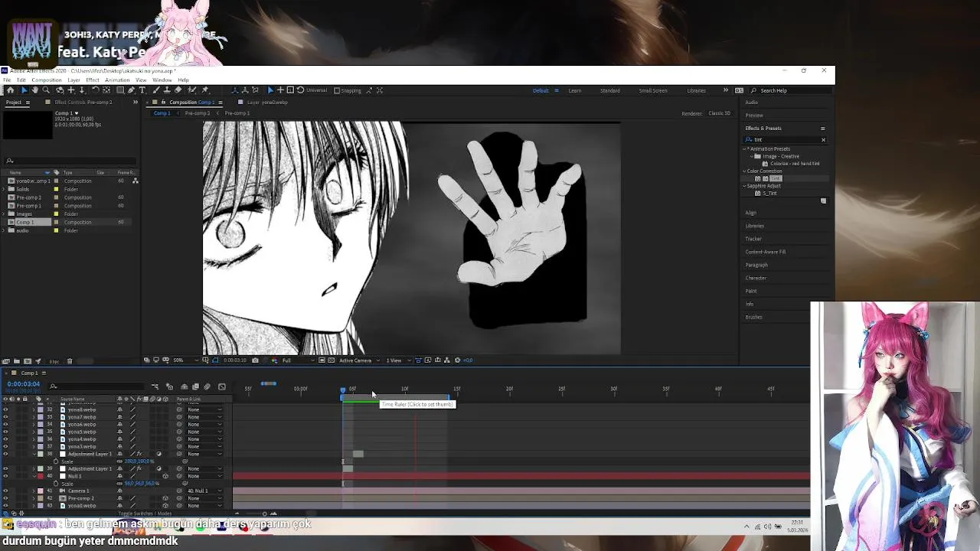Open the Character panel
Image resolution: width=980 pixels, height=551 pixels.
(x=756, y=278)
